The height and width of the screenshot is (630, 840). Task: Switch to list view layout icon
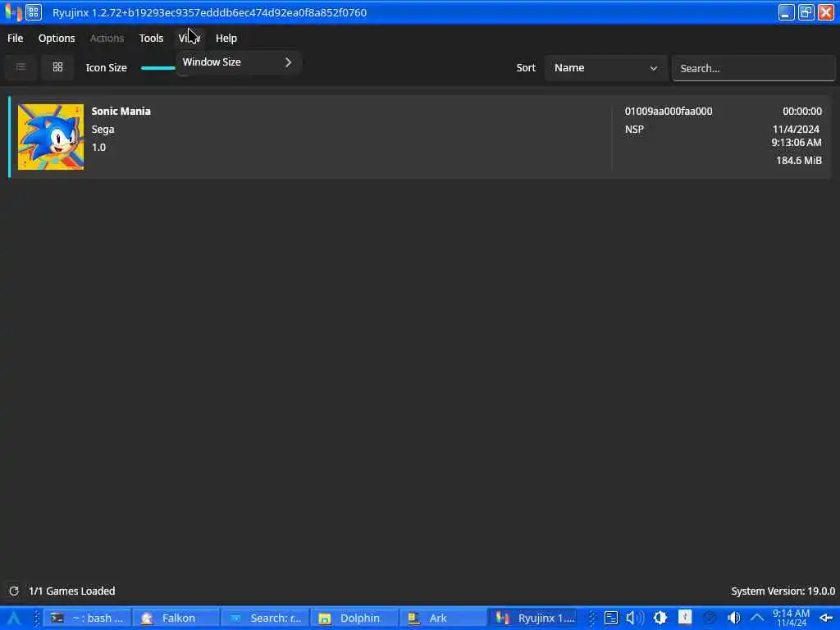tap(21, 67)
